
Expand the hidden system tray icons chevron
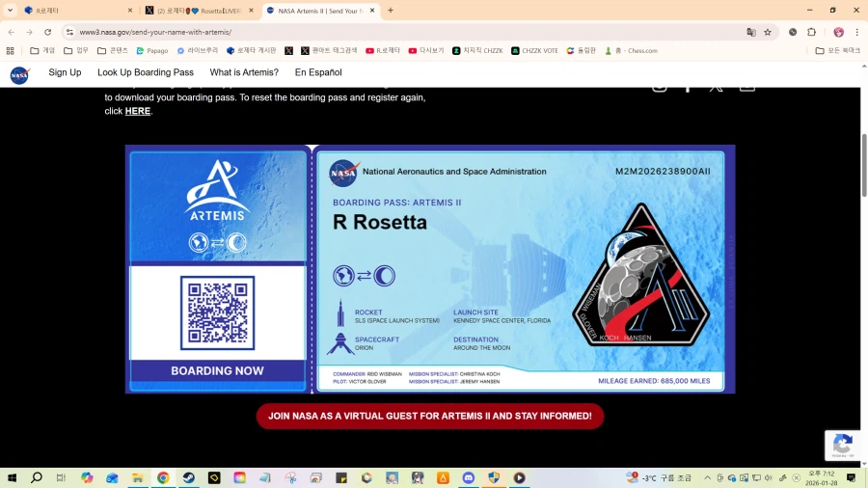click(707, 477)
